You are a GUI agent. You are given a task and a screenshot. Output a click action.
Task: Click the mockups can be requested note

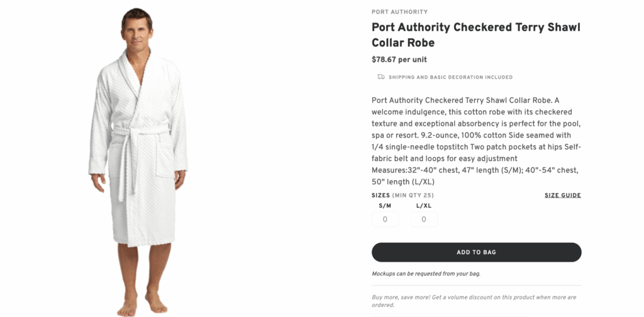tap(426, 274)
